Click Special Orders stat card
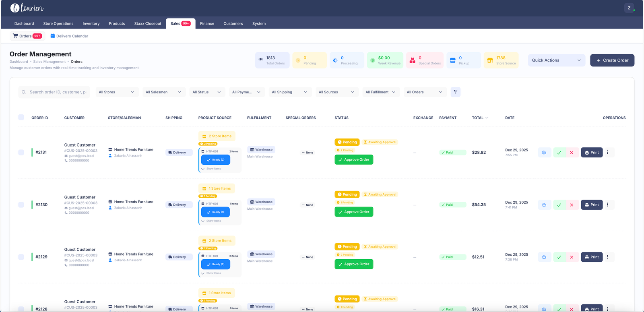 pyautogui.click(x=425, y=60)
